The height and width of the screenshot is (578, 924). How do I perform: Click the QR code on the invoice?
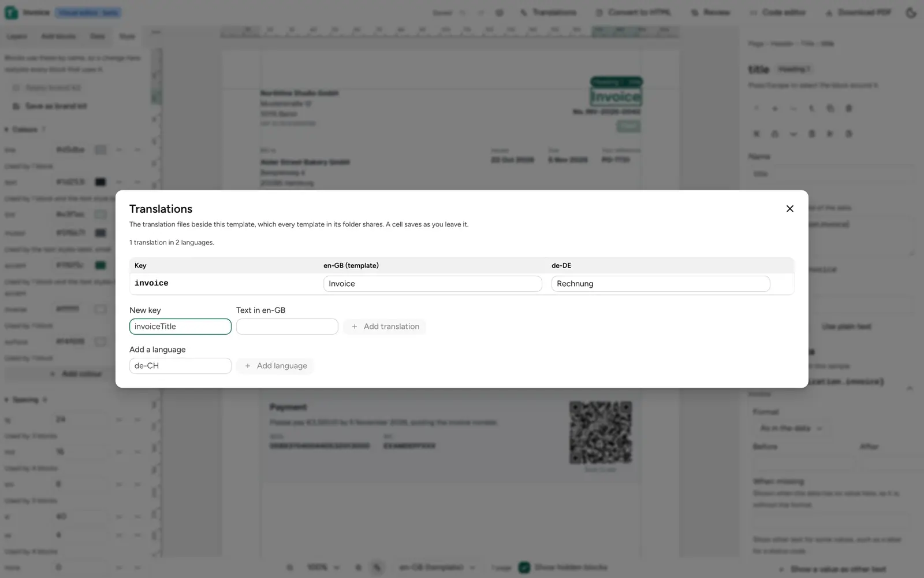(x=601, y=432)
